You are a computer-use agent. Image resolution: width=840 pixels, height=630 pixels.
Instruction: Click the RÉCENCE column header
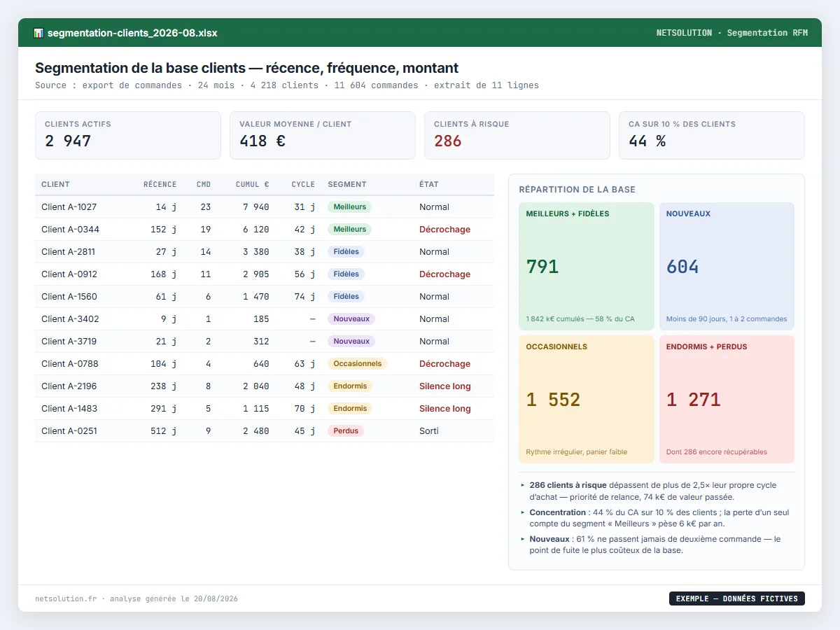click(160, 185)
